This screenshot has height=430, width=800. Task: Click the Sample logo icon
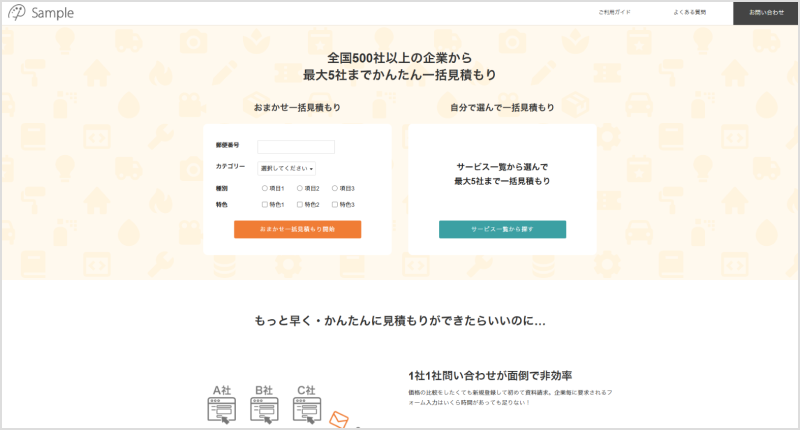tap(16, 12)
